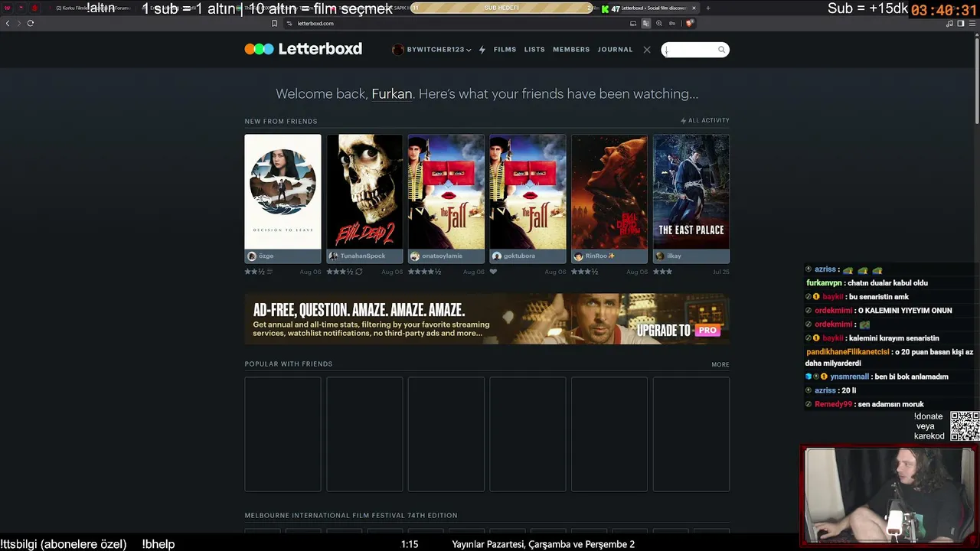Click TunahanSpock's avatar icon

coord(333,256)
